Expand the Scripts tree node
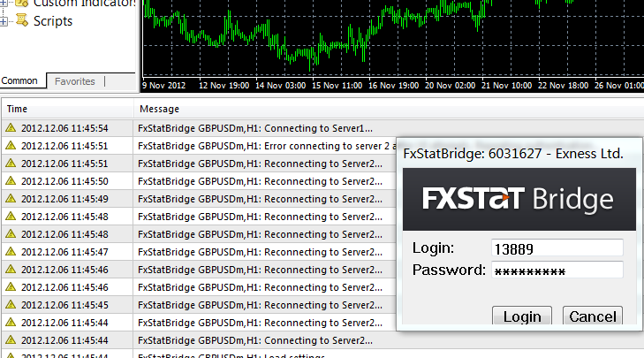 coord(4,21)
